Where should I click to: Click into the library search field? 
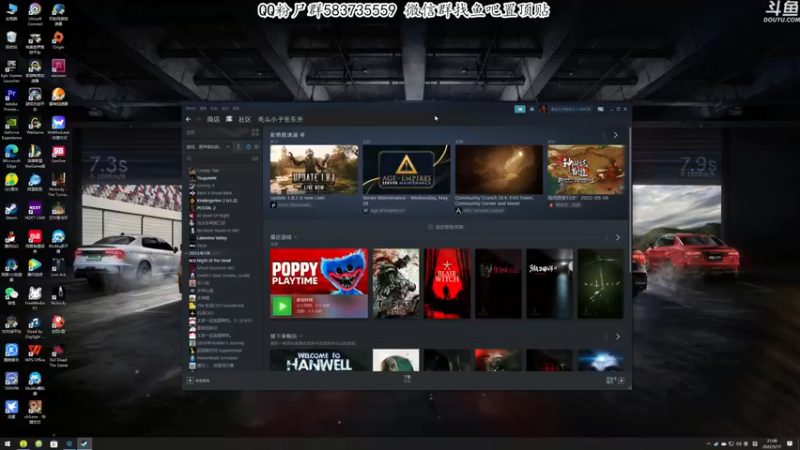[x=218, y=159]
